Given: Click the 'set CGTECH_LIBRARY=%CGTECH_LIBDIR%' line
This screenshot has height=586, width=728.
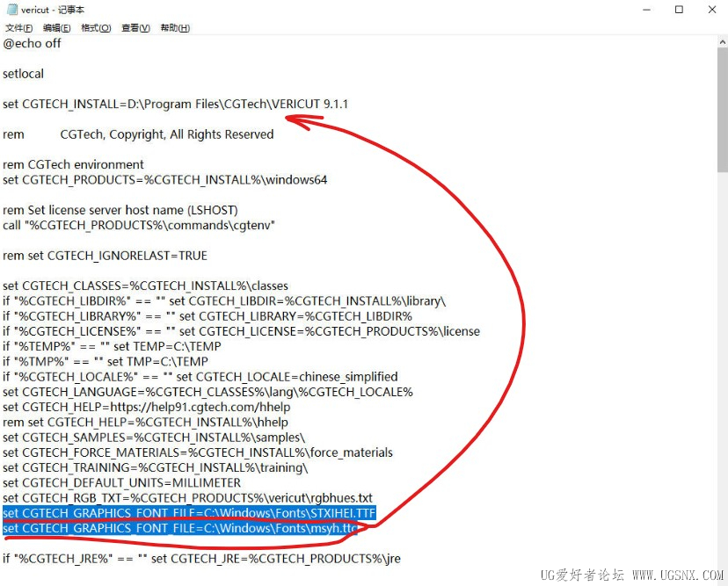Looking at the screenshot, I should (x=207, y=316).
